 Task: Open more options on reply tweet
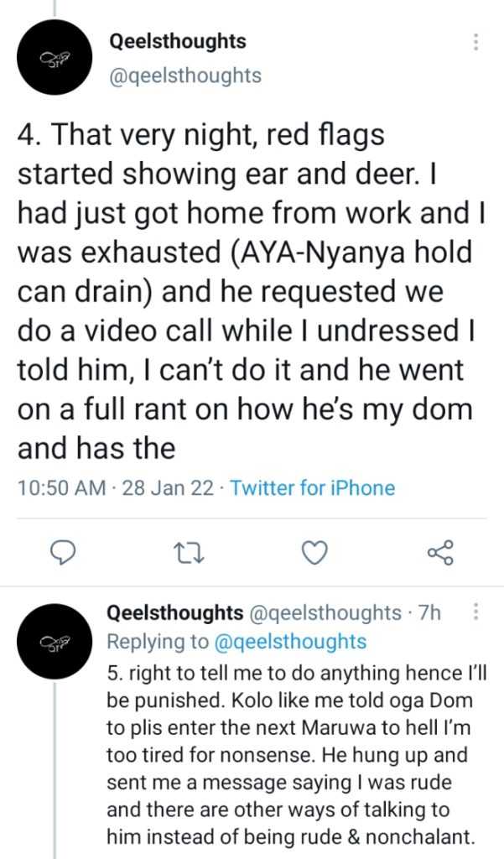click(476, 612)
